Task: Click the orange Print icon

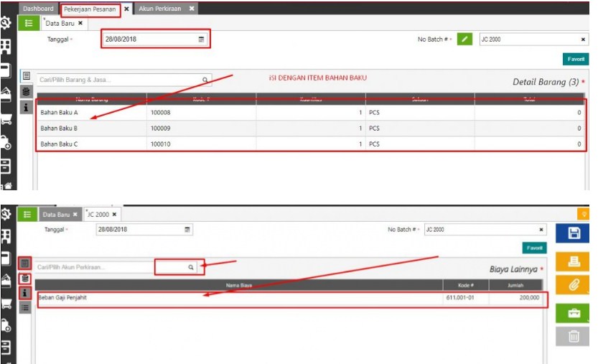Action: (572, 259)
